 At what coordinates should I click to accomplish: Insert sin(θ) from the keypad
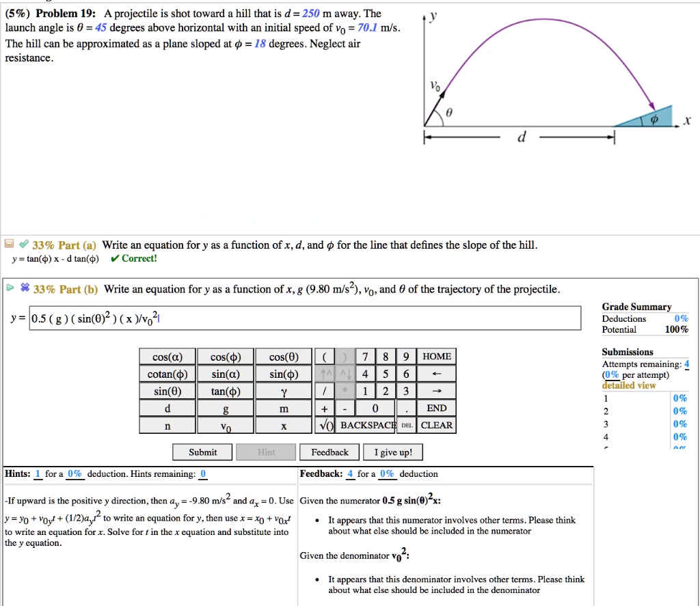[x=167, y=391]
